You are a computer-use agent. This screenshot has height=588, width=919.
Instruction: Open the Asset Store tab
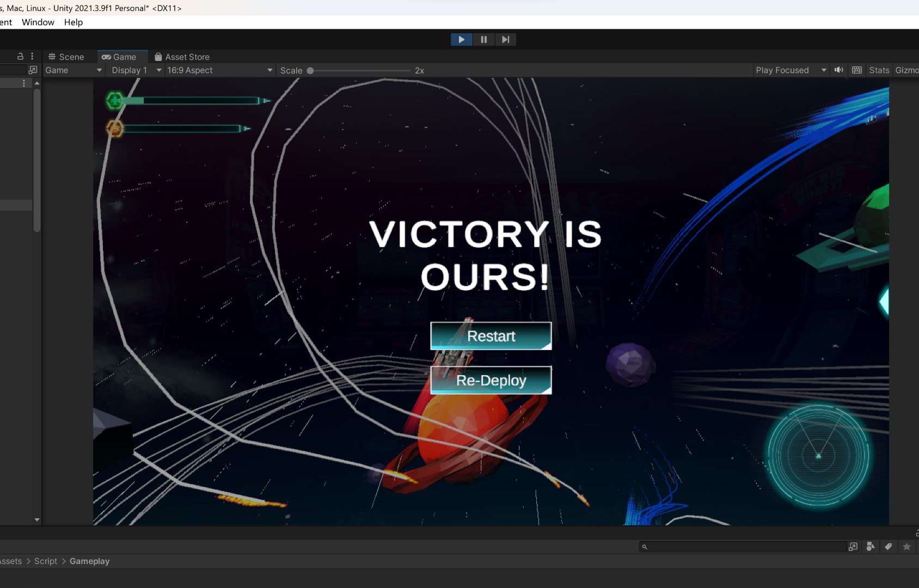[x=182, y=57]
